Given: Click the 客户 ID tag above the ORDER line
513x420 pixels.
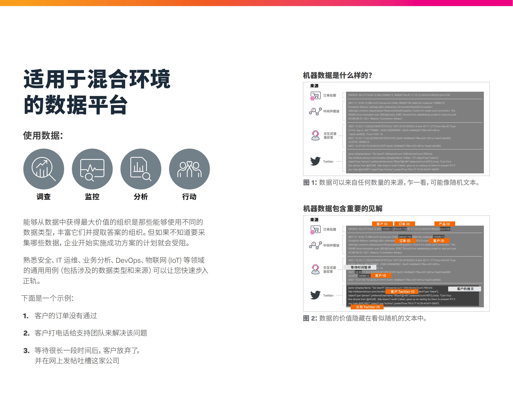Looking at the screenshot, I should (x=382, y=224).
